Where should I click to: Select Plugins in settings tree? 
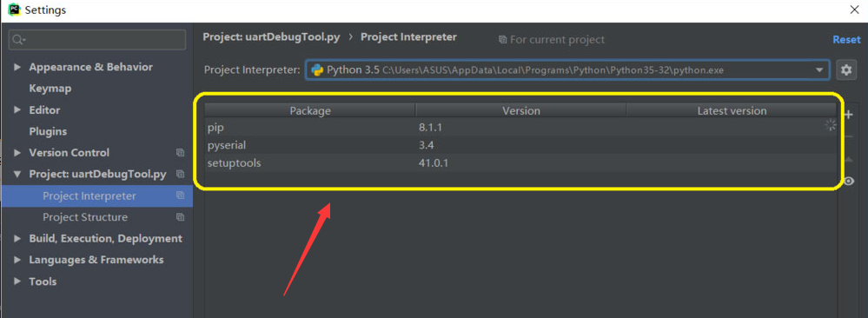(48, 131)
